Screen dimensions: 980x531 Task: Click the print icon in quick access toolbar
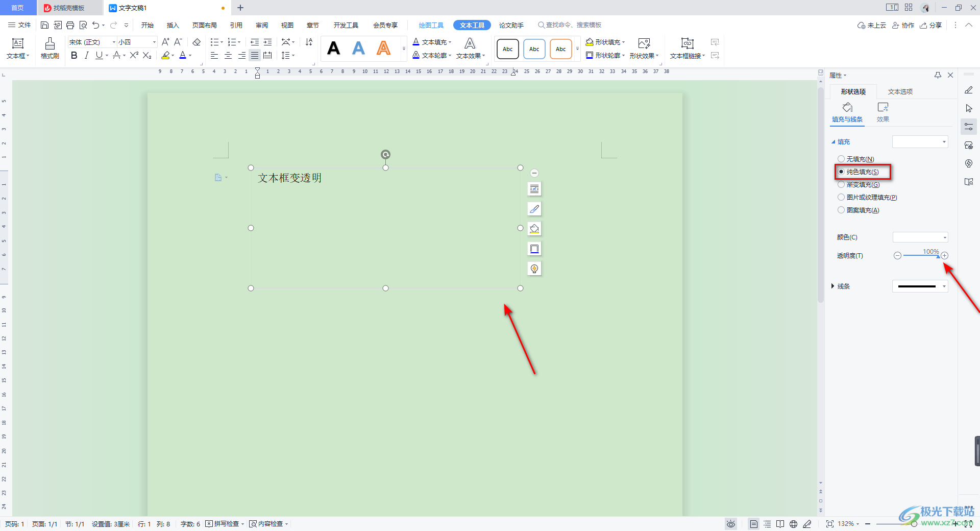pos(70,25)
